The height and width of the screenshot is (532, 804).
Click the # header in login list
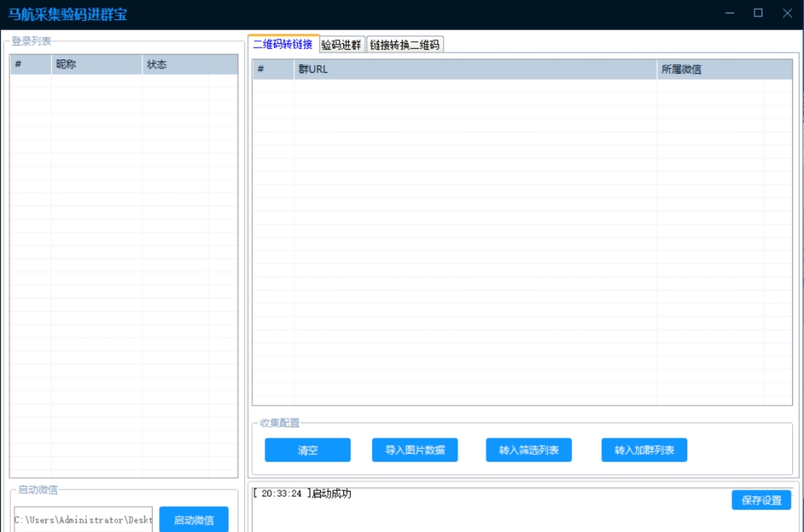coord(31,65)
